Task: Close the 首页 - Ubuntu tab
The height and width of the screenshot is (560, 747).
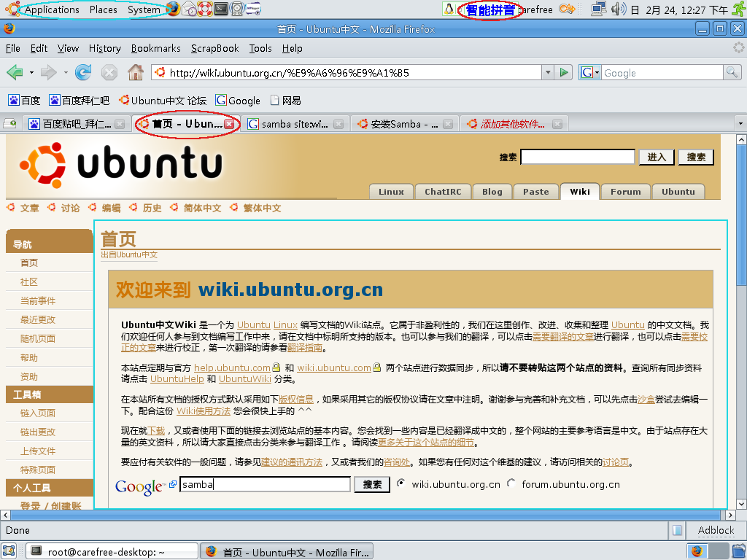Action: [229, 124]
